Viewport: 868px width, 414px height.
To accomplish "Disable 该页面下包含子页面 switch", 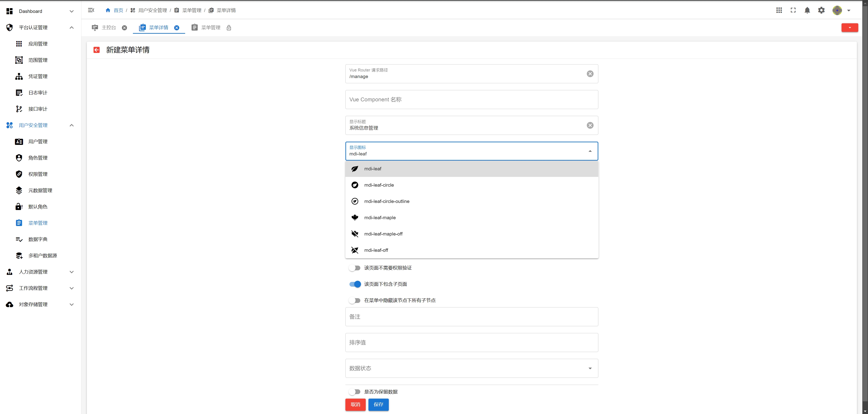I will click(354, 284).
